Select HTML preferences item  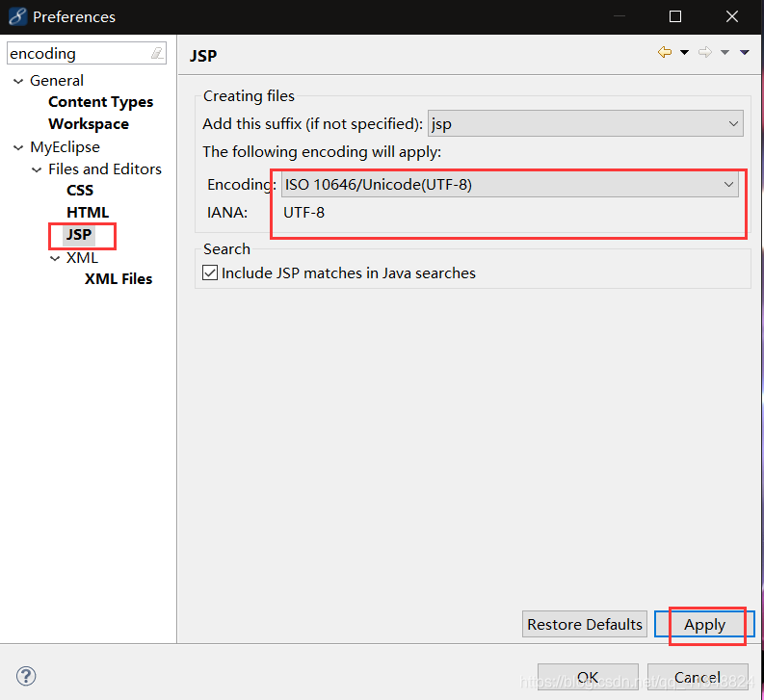click(88, 213)
